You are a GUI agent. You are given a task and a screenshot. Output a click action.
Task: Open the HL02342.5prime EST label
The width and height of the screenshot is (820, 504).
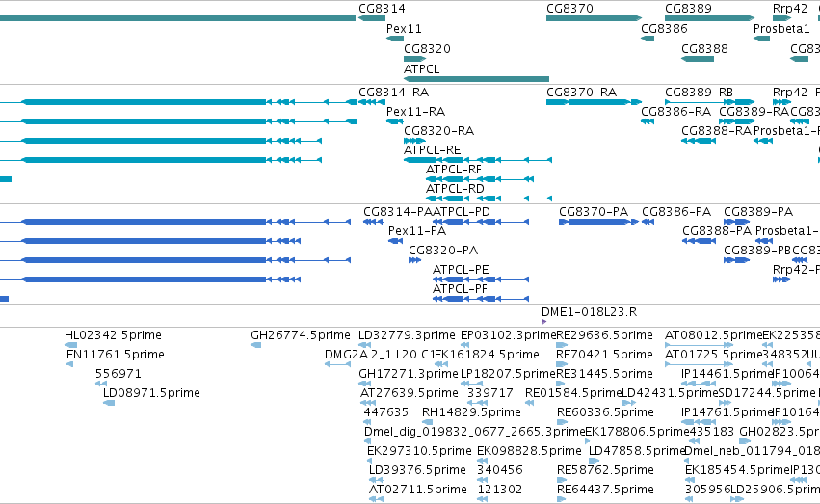113,335
